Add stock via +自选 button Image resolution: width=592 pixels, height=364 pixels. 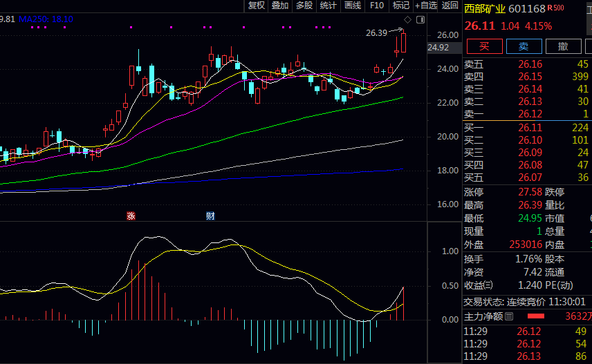tap(425, 6)
